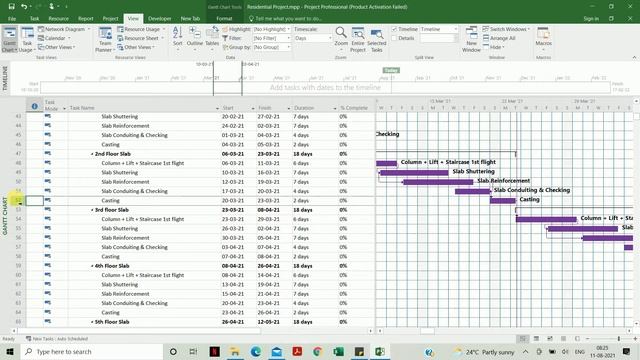Open the File menu tab
640x360 pixels.
click(x=12, y=19)
